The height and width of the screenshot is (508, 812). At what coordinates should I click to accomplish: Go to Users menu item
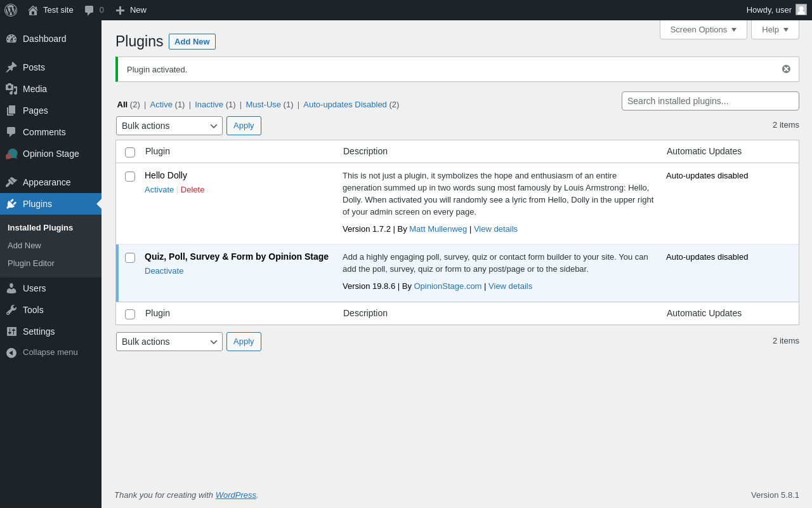(51, 288)
